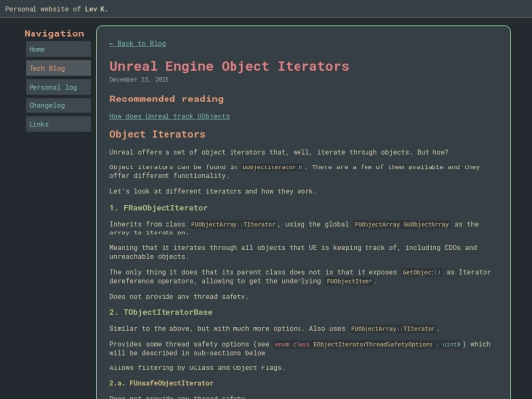Open the Changelog navigation item
532x399 pixels.
[x=58, y=105]
